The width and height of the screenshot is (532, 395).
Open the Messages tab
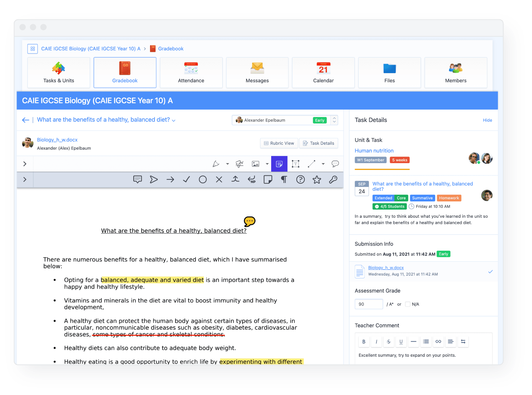pyautogui.click(x=257, y=72)
